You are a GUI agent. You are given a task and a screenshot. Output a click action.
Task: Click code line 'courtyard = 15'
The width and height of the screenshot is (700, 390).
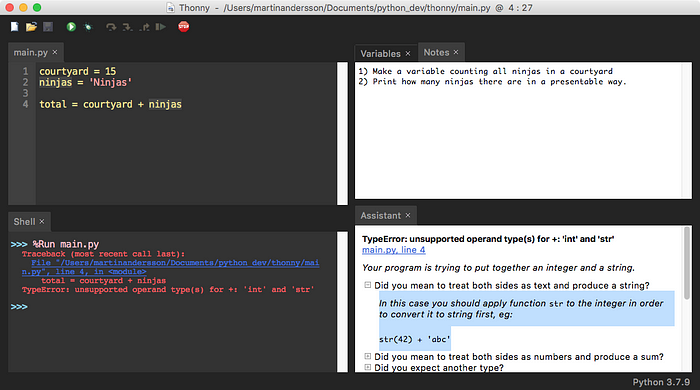pos(77,71)
